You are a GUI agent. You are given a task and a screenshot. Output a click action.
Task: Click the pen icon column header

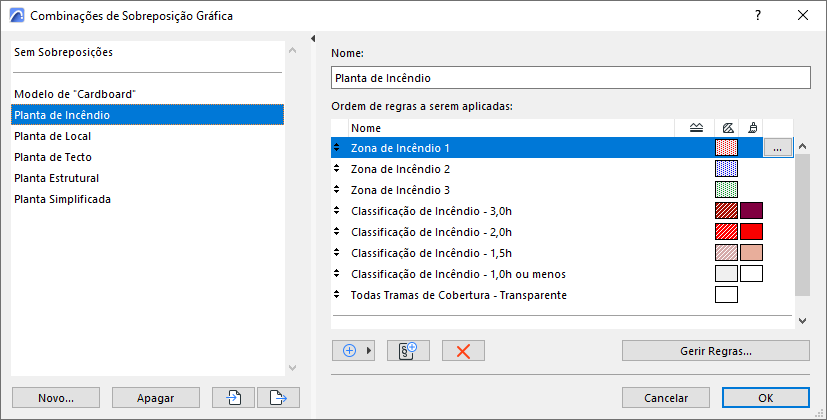click(728, 128)
